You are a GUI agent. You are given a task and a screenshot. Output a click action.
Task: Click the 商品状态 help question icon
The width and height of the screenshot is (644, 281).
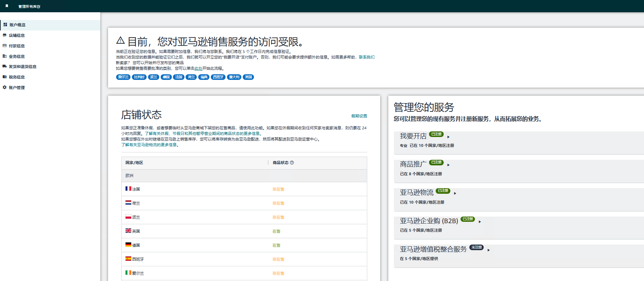[292, 163]
